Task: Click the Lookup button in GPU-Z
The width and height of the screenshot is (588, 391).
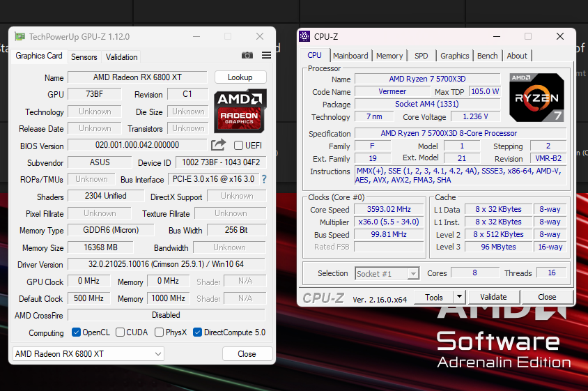Action: click(x=240, y=77)
